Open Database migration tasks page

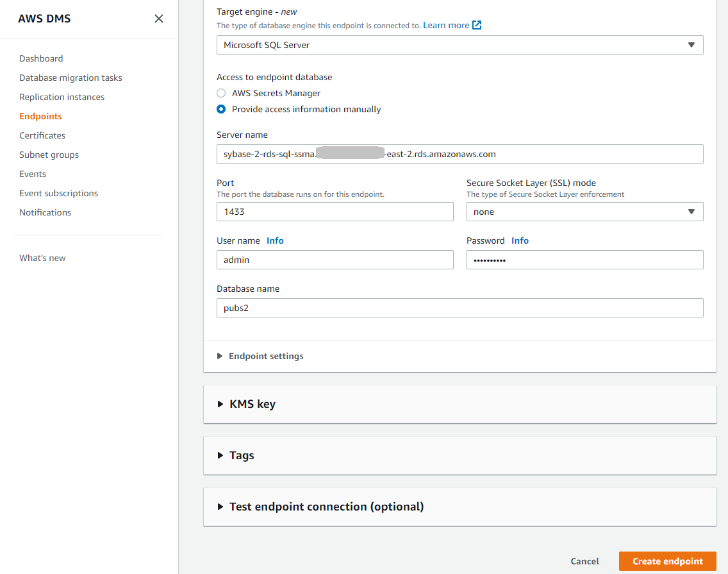point(70,78)
